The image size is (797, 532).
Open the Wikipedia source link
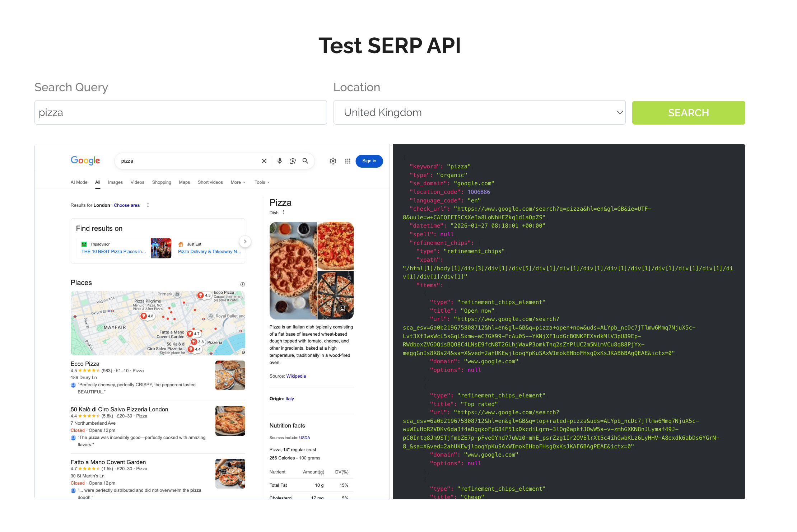click(296, 376)
